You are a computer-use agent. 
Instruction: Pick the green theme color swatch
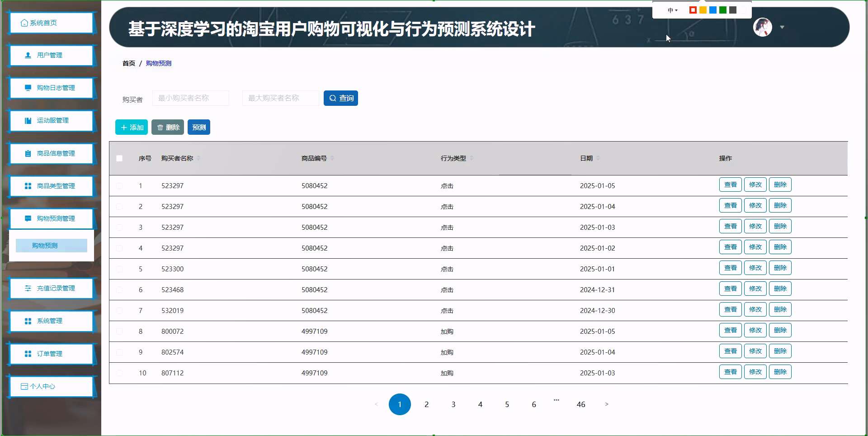click(x=723, y=10)
